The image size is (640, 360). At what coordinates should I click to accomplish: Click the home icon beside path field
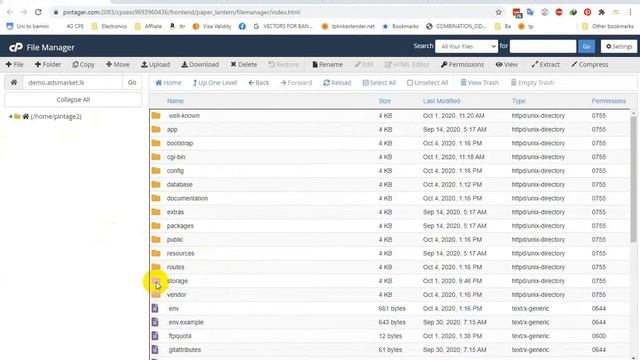tap(14, 82)
